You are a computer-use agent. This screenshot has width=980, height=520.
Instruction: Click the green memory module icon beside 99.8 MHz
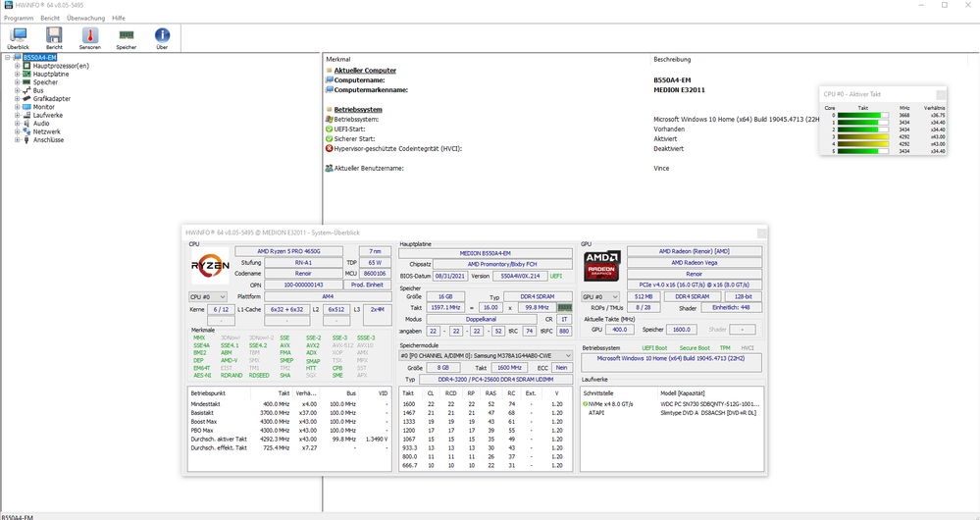(564, 307)
